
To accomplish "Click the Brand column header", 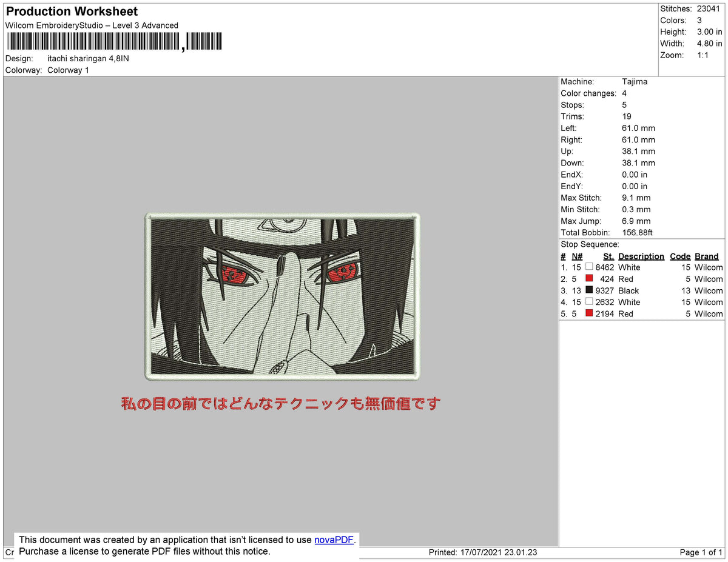I will (706, 256).
